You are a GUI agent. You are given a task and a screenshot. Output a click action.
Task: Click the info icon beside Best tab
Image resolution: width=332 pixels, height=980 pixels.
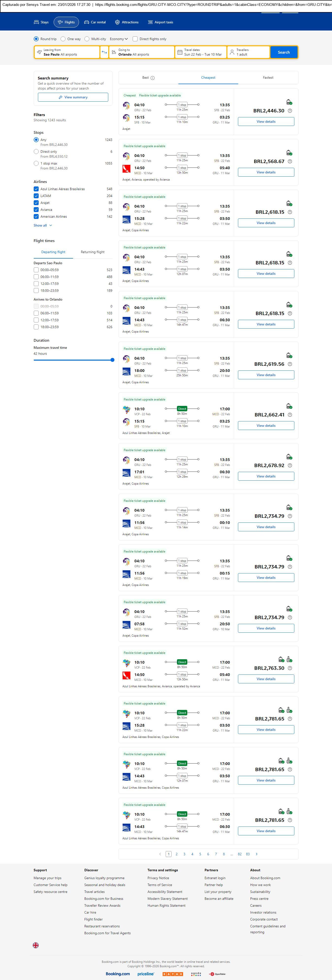point(153,78)
